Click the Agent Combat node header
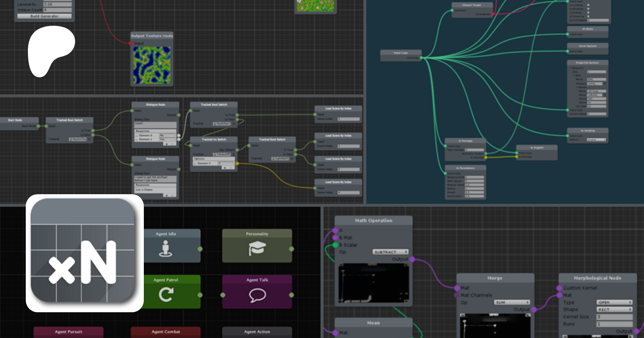The height and width of the screenshot is (338, 644). pos(166,332)
